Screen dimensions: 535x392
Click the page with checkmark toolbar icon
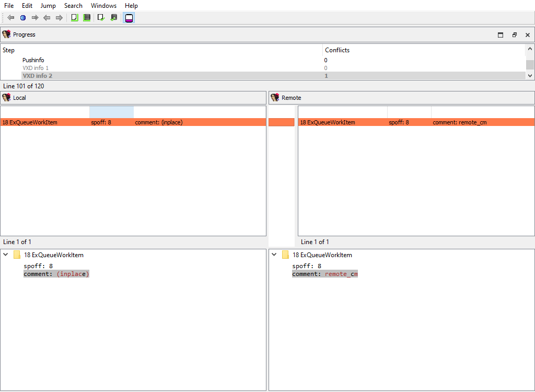[x=101, y=18]
